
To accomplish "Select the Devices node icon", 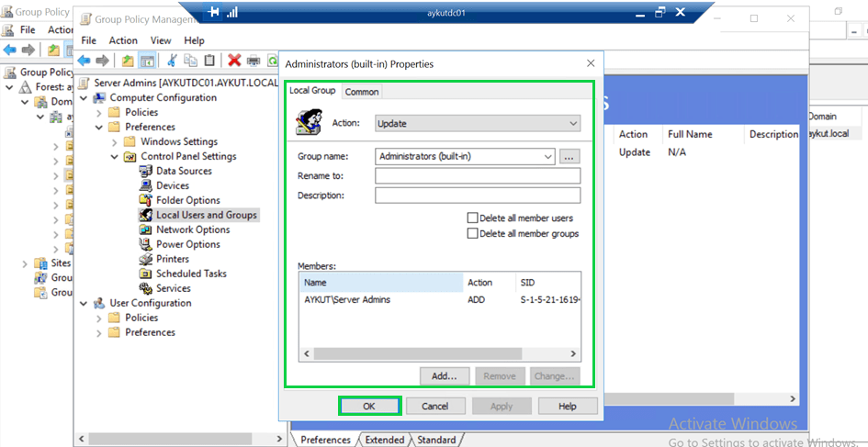I will (x=146, y=185).
